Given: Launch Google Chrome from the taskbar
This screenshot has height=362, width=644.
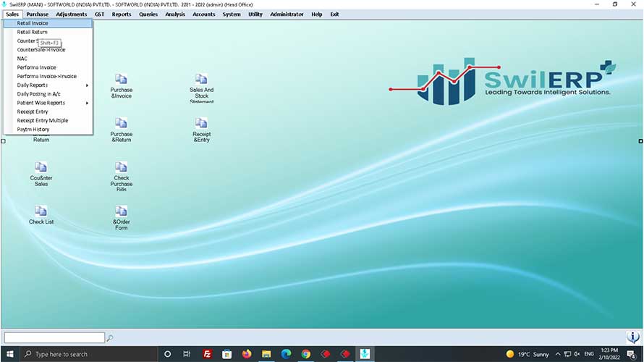Looking at the screenshot, I should coord(305,354).
